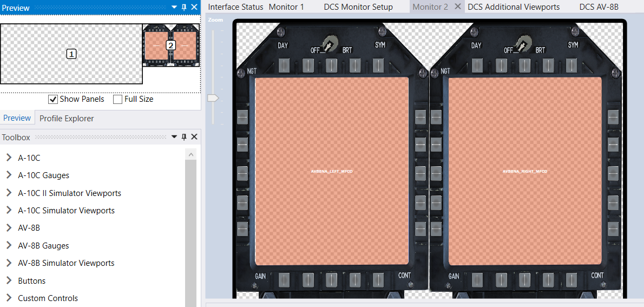Expand the Custom Controls category

tap(9, 298)
